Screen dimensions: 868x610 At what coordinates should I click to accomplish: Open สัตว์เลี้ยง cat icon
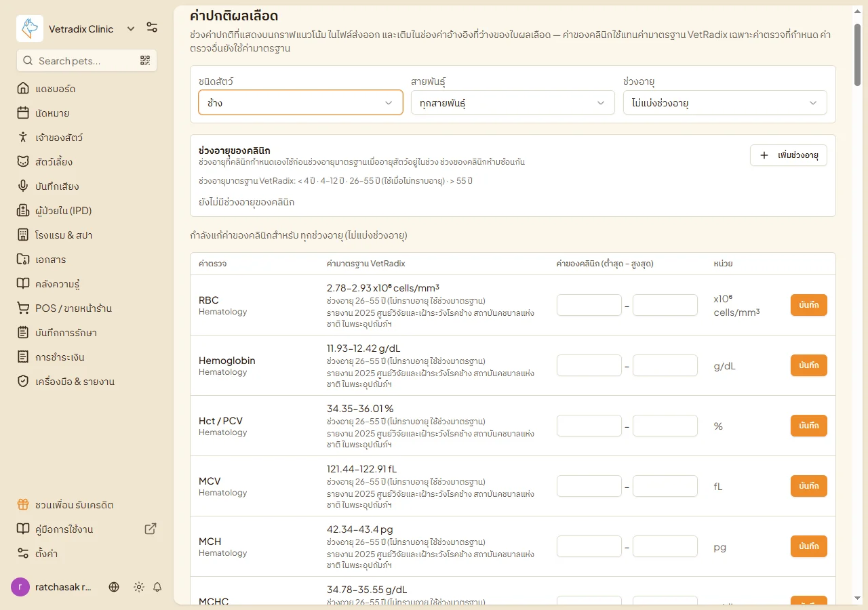tap(23, 162)
